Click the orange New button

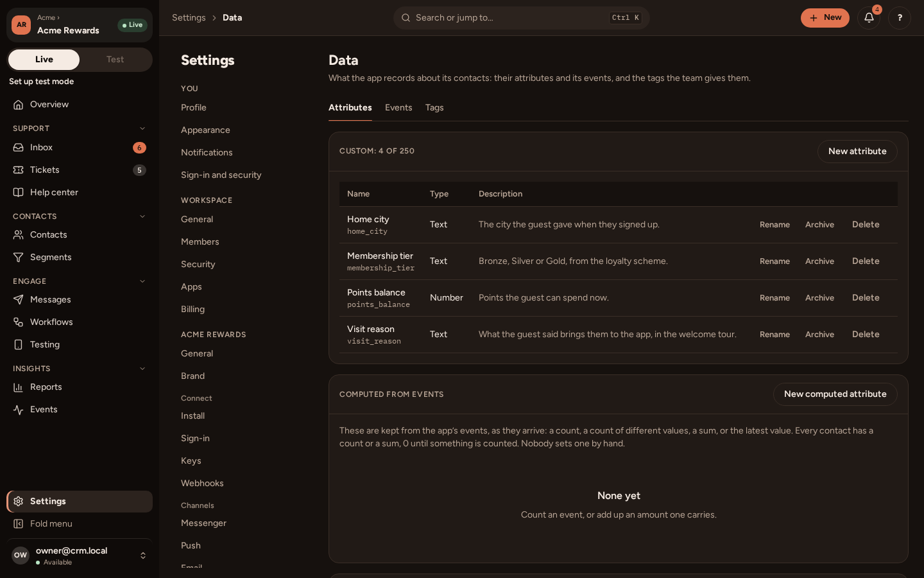[825, 18]
